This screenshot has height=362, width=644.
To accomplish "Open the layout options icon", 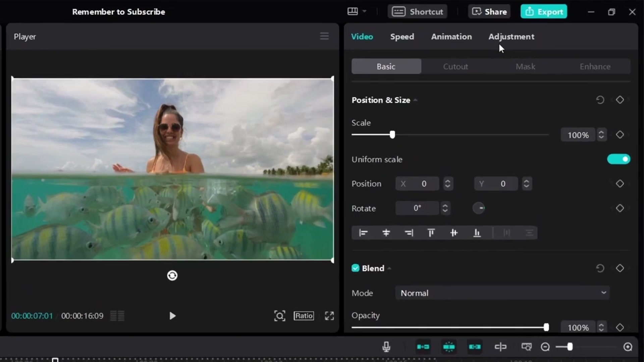I will tap(357, 11).
